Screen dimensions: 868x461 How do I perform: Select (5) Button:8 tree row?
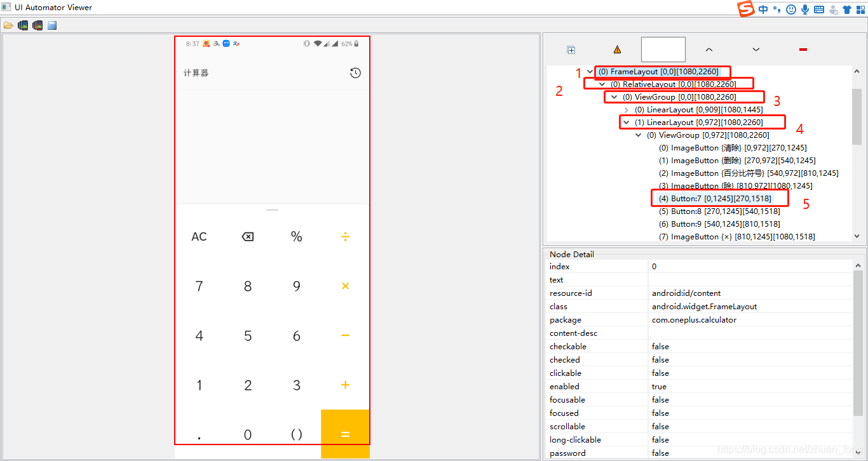(719, 211)
